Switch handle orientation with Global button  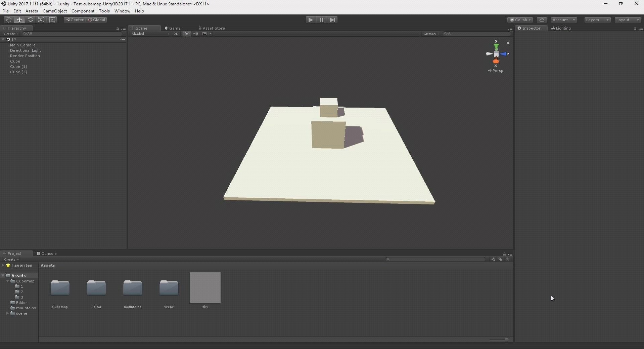[x=97, y=20]
